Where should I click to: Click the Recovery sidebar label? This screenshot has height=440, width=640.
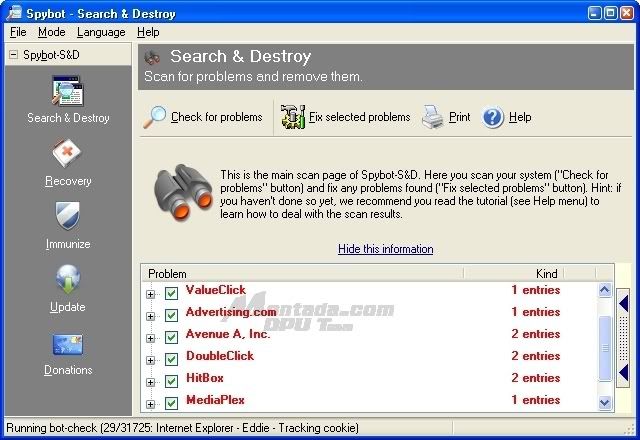pyautogui.click(x=68, y=181)
